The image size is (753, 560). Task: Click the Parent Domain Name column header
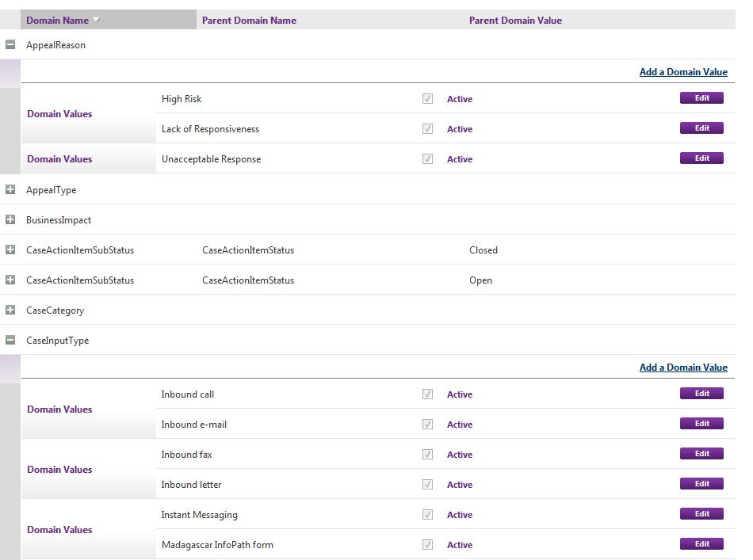(249, 21)
